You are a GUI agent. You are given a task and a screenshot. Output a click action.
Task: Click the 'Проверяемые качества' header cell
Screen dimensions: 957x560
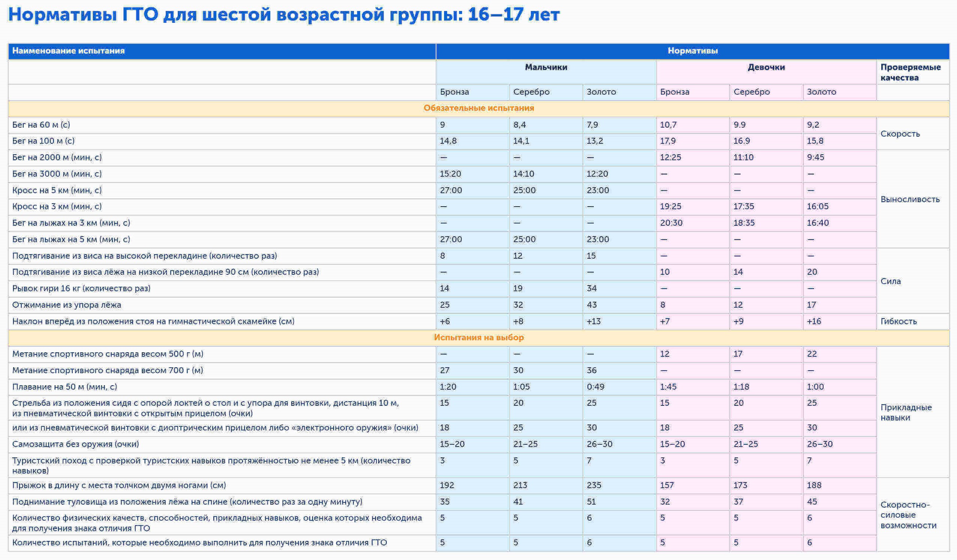click(910, 73)
